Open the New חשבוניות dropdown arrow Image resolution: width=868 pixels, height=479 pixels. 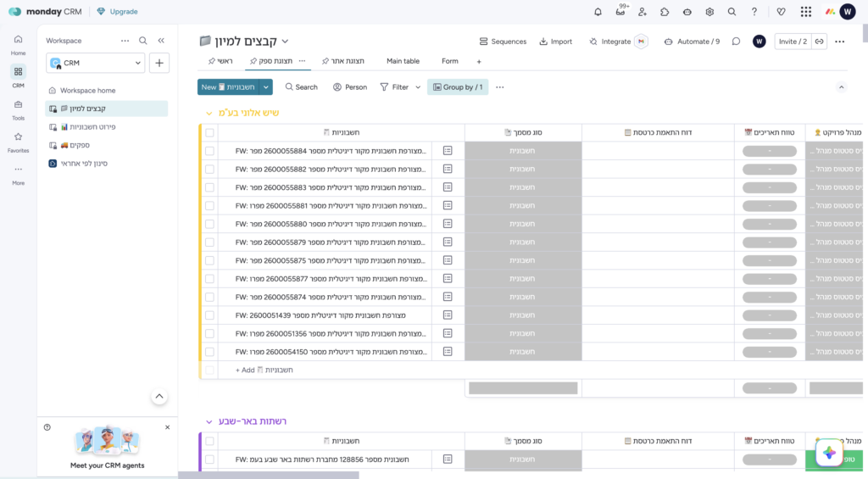click(x=266, y=87)
